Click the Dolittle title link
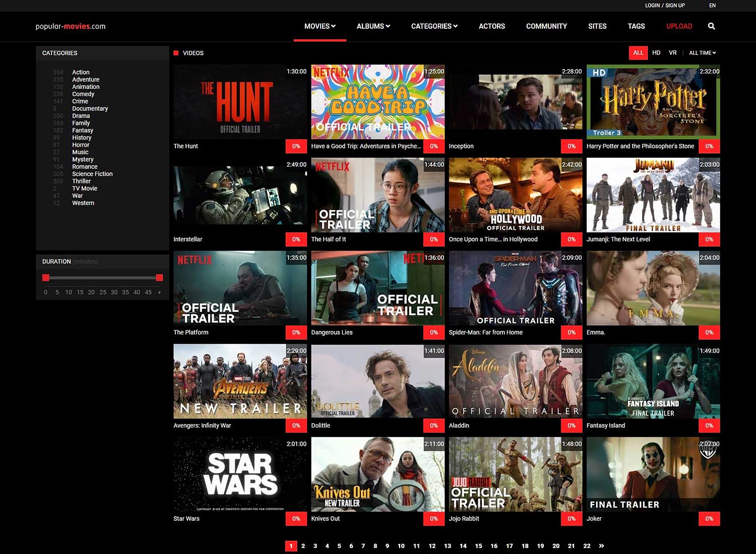Image resolution: width=756 pixels, height=554 pixels. [321, 426]
